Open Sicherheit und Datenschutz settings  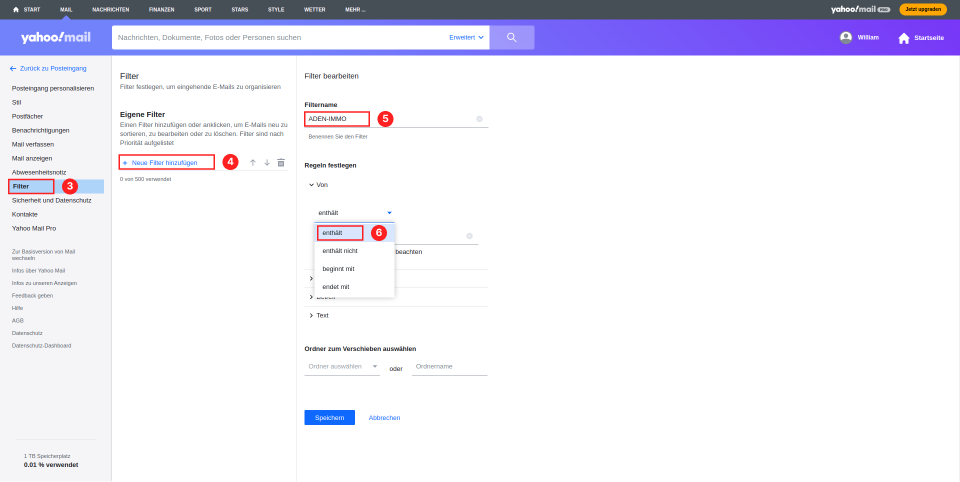coord(51,200)
